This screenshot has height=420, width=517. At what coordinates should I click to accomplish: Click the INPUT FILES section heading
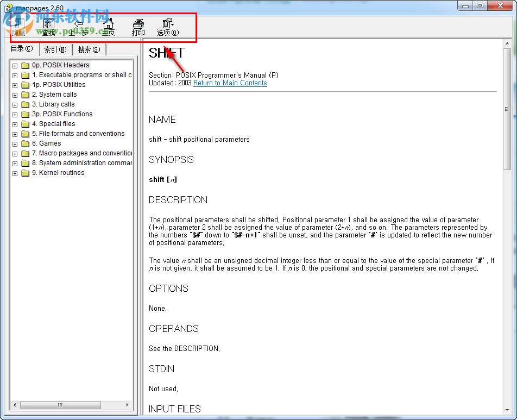pos(175,409)
